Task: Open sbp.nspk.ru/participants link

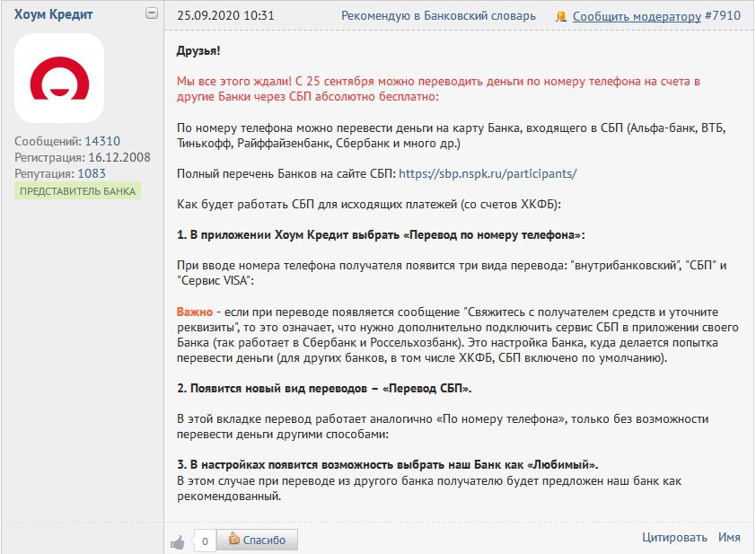Action: pos(488,174)
